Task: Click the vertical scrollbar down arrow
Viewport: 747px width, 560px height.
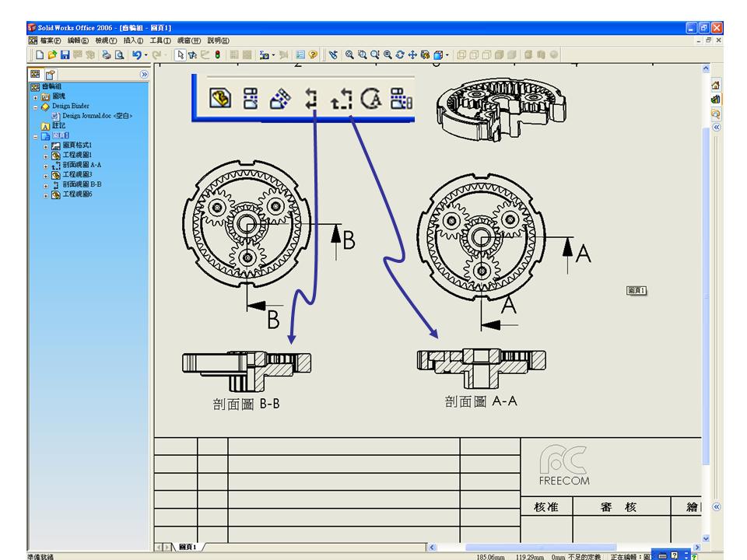Action: (x=706, y=538)
